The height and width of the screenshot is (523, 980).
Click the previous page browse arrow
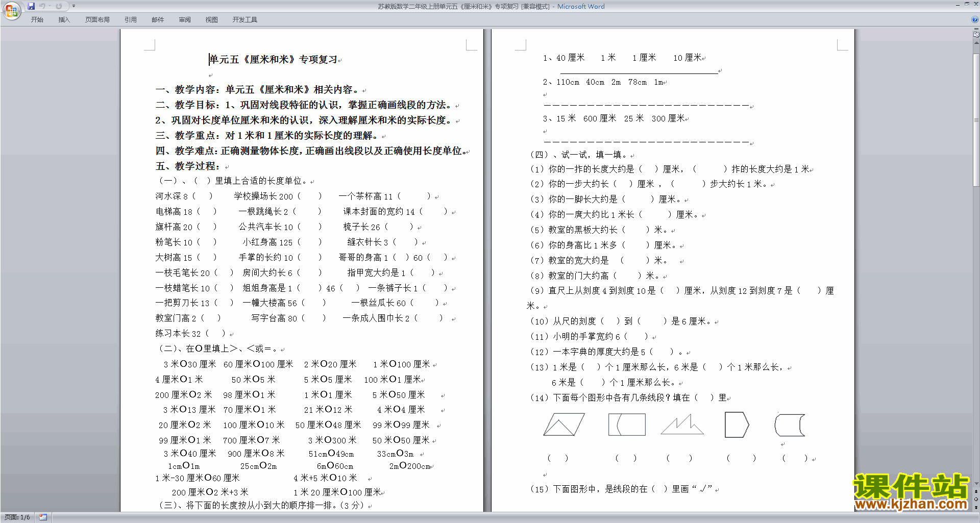pyautogui.click(x=976, y=491)
